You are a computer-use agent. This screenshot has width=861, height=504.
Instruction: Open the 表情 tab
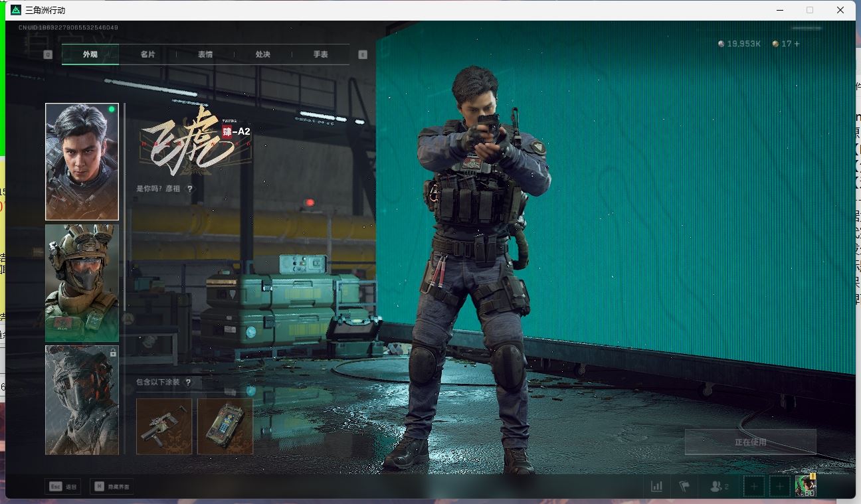pos(205,54)
